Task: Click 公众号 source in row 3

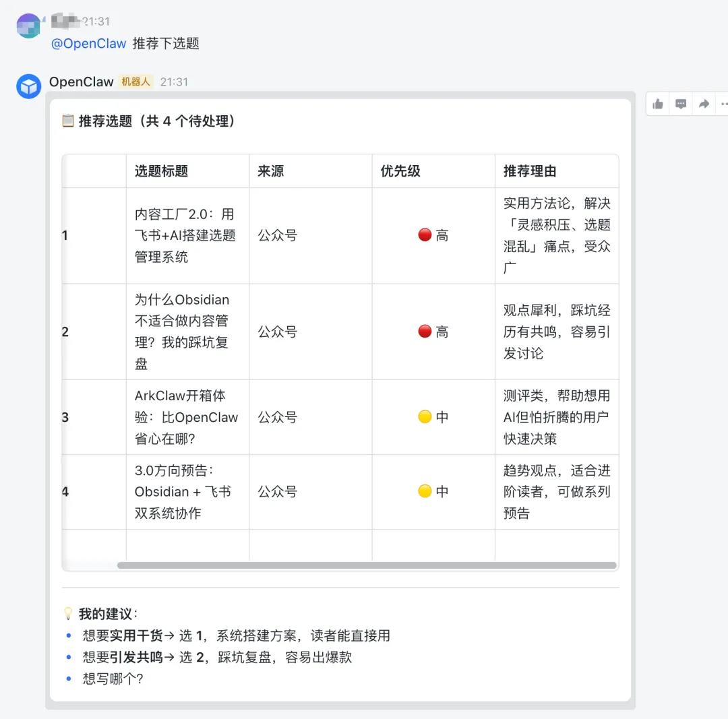Action: coord(278,417)
